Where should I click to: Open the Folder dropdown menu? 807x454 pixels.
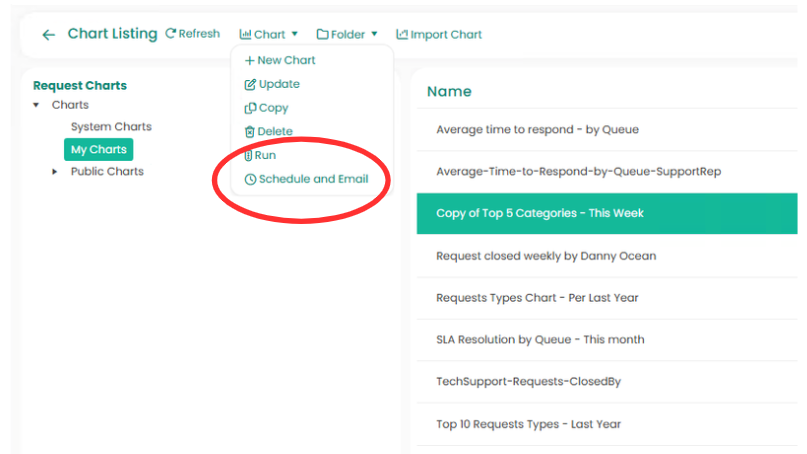[347, 35]
